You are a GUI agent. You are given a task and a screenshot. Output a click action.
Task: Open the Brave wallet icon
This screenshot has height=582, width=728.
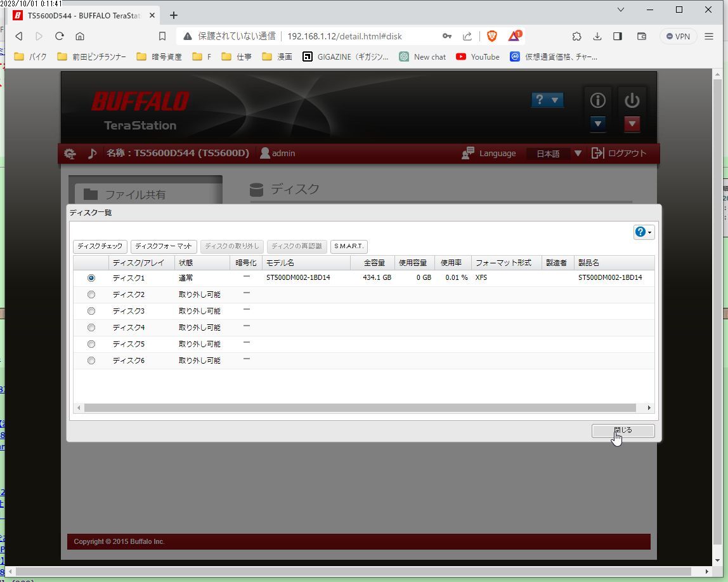click(642, 36)
